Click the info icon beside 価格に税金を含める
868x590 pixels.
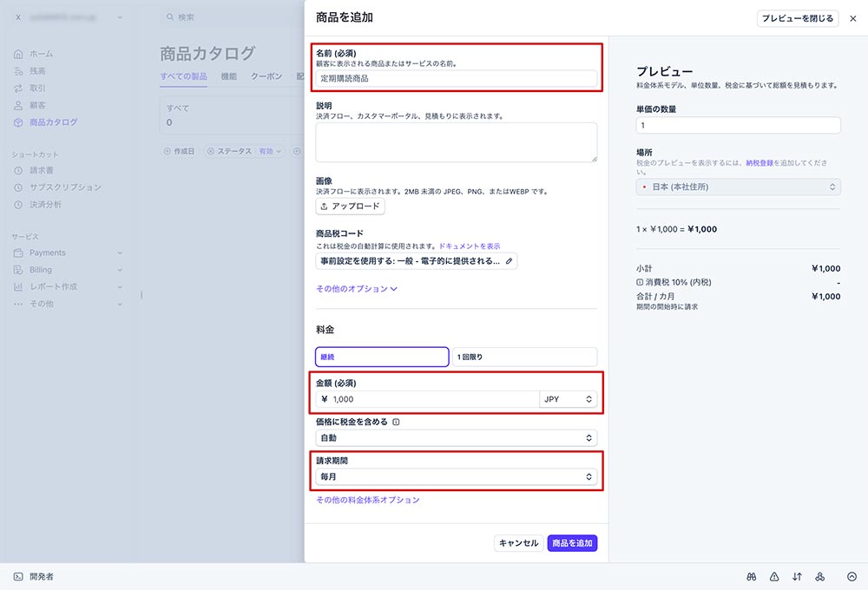pos(396,423)
